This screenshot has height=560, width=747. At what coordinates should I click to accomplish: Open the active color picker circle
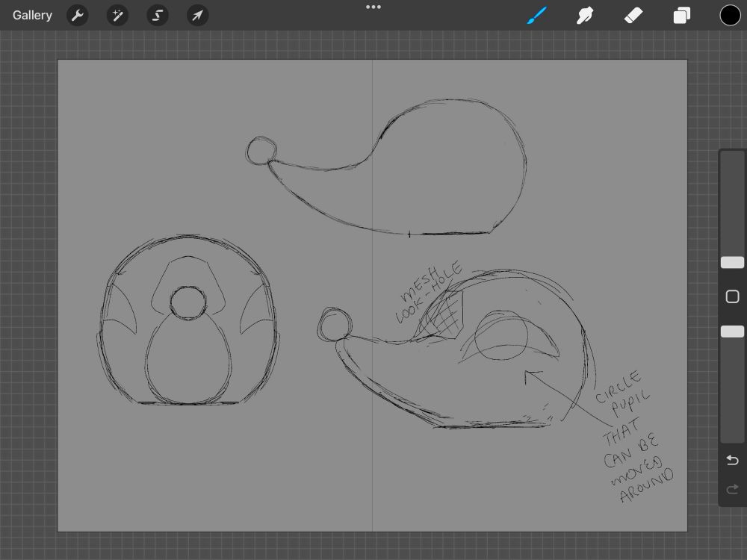coord(730,15)
